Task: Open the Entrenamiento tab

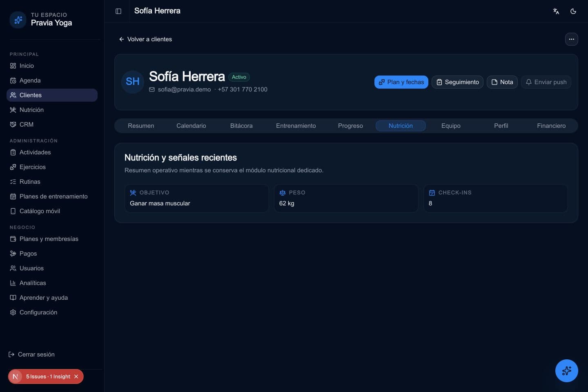Action: (x=296, y=126)
